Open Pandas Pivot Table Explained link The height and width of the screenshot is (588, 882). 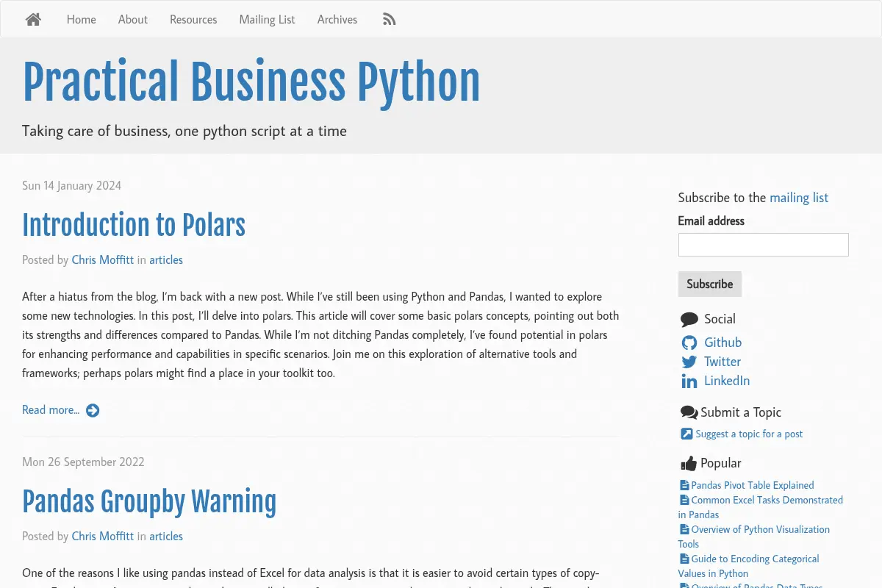tap(753, 485)
